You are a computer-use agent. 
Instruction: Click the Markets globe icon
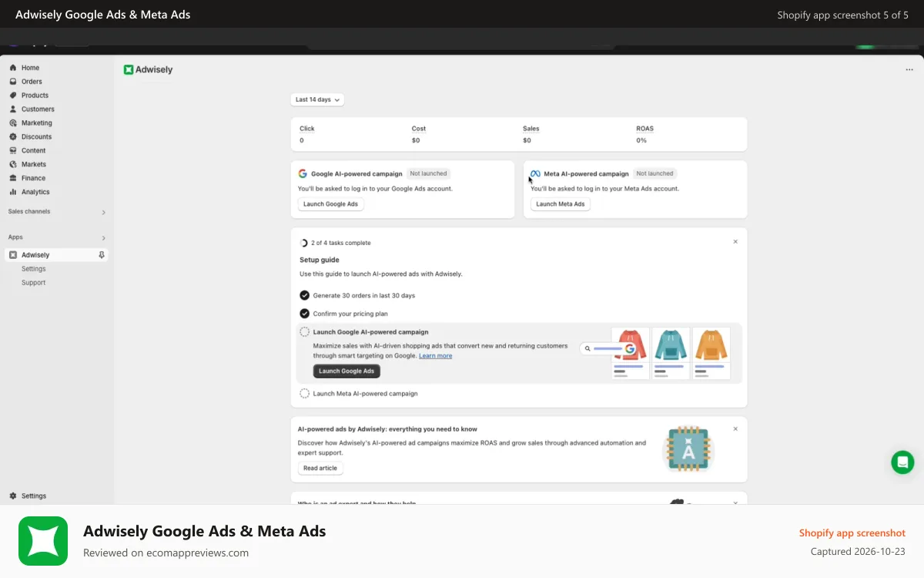click(13, 165)
